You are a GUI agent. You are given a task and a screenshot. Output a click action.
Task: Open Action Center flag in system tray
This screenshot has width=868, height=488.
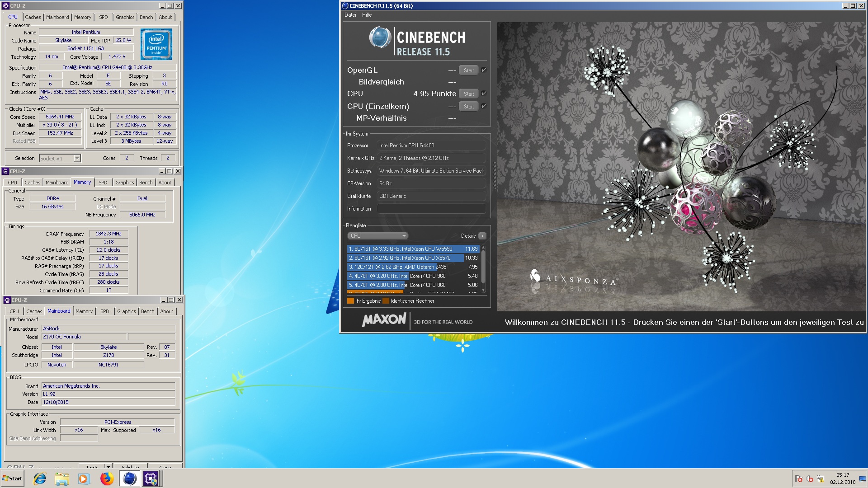(799, 479)
